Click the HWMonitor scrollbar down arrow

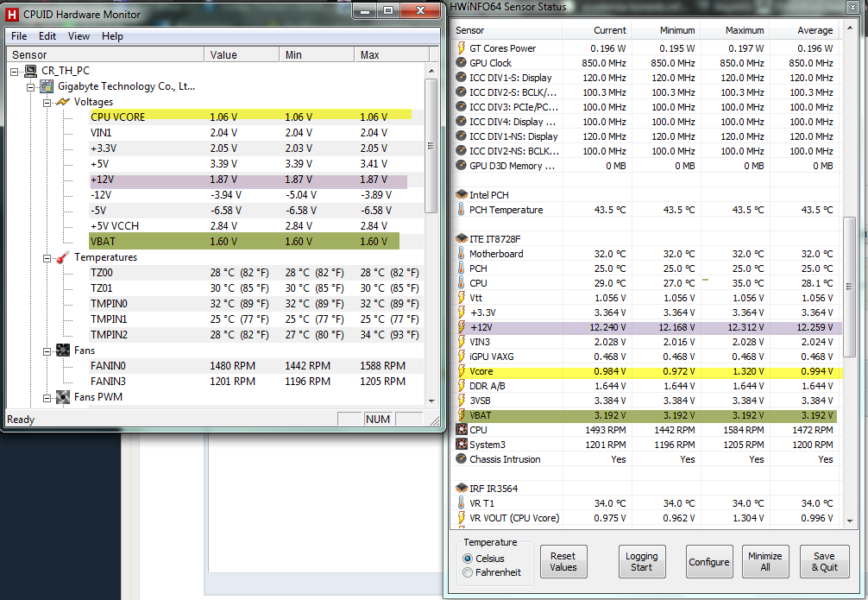[x=431, y=401]
